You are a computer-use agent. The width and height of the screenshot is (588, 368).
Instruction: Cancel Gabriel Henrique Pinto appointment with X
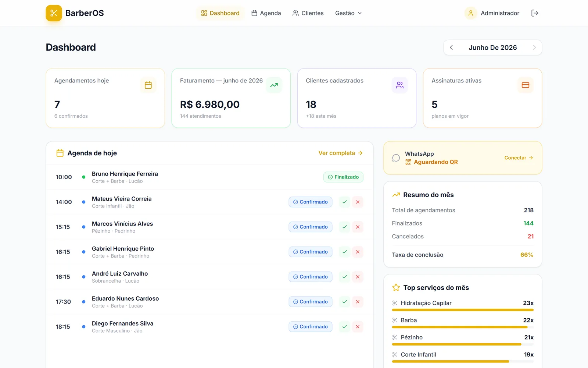point(358,252)
